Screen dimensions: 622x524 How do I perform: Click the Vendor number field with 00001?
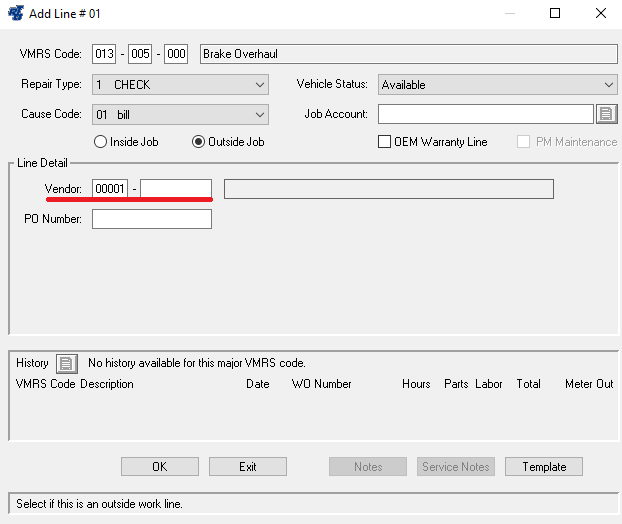(110, 189)
